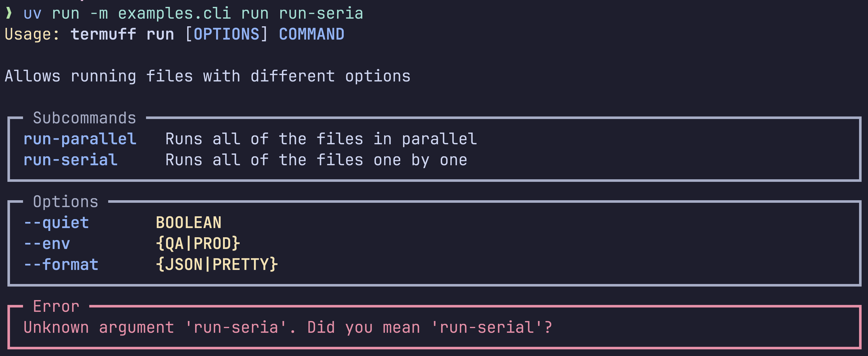This screenshot has width=868, height=356.
Task: Click the termuff program name in usage
Action: [x=103, y=34]
